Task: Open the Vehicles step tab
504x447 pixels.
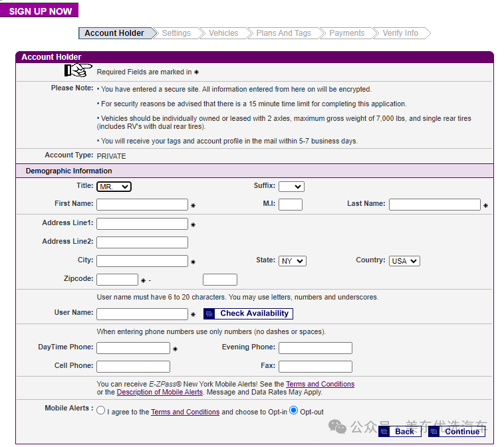Action: (223, 33)
